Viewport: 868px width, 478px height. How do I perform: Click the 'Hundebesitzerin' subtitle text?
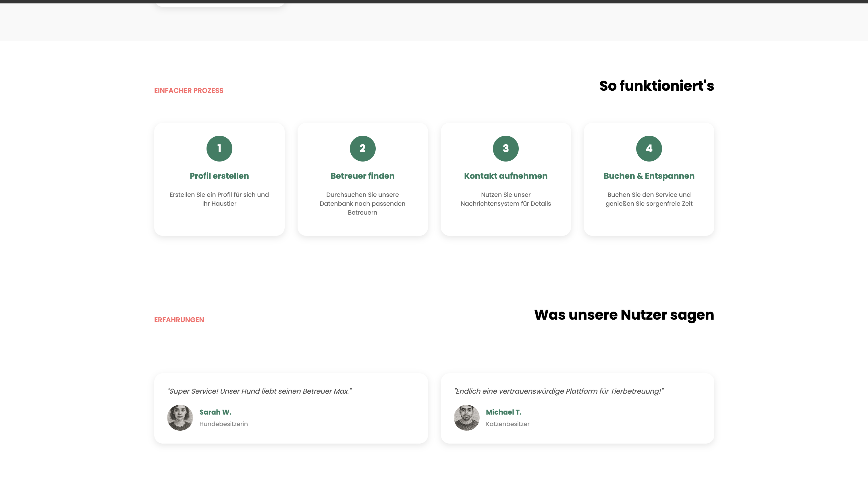point(223,424)
